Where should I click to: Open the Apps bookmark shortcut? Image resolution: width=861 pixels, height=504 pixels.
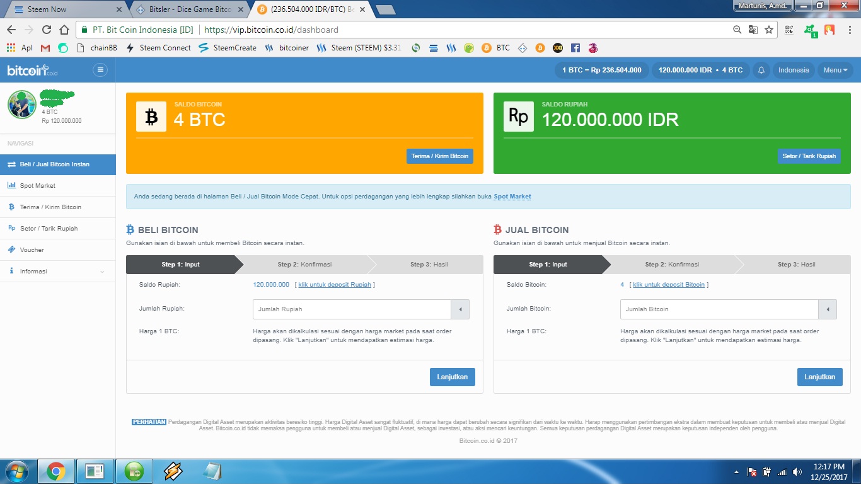20,48
